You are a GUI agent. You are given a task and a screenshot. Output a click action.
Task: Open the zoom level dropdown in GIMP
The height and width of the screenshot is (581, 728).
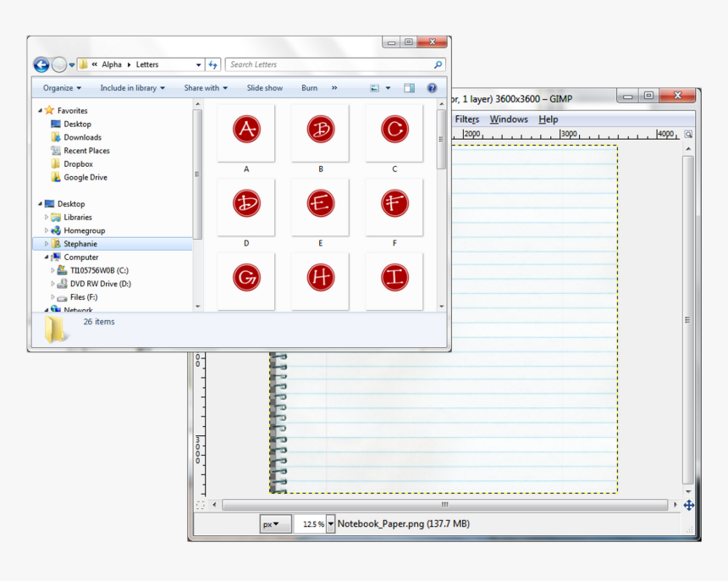pos(329,523)
